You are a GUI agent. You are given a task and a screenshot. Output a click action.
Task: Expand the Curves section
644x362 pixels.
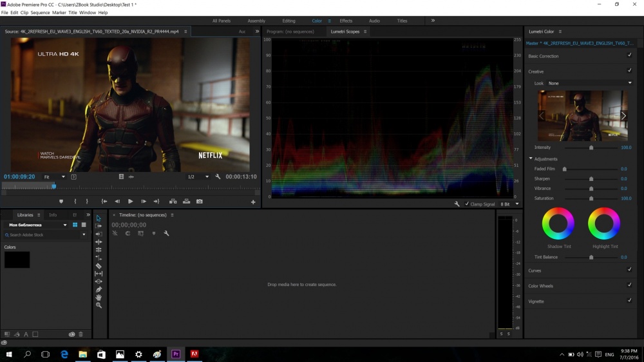coord(535,271)
